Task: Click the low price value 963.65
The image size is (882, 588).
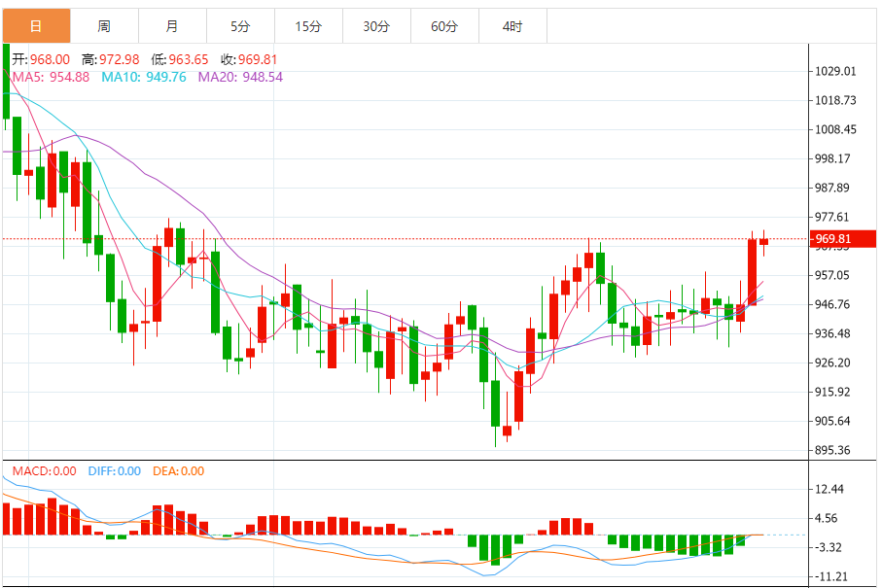Action: point(189,59)
